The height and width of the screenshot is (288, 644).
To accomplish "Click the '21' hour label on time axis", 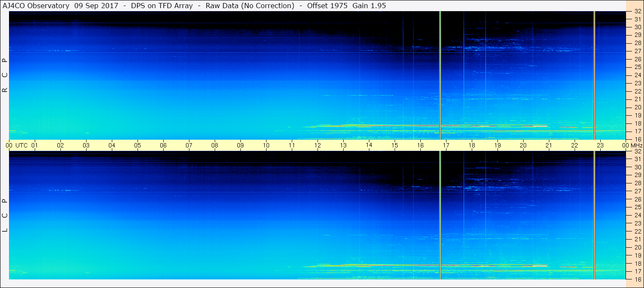I will pyautogui.click(x=549, y=145).
